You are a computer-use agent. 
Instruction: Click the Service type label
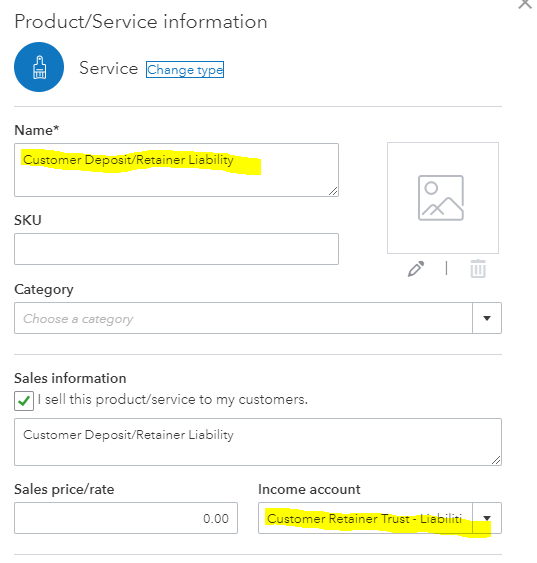coord(108,68)
